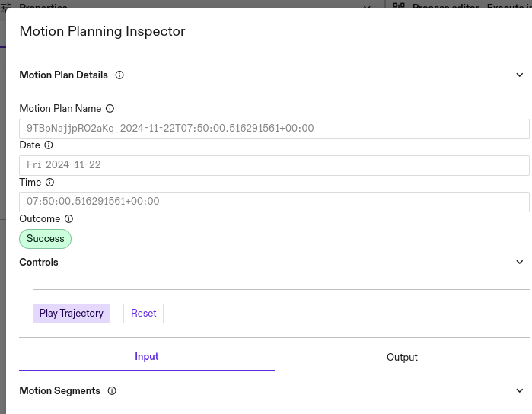Click info icon next to Motion Plan Name
532x414 pixels.
(110, 109)
